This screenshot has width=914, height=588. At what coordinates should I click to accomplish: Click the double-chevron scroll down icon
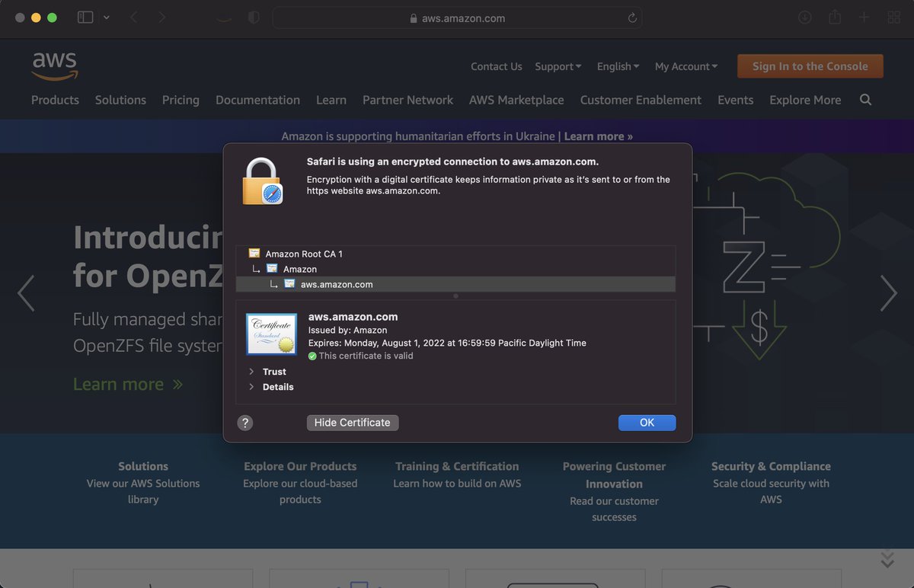pyautogui.click(x=887, y=559)
